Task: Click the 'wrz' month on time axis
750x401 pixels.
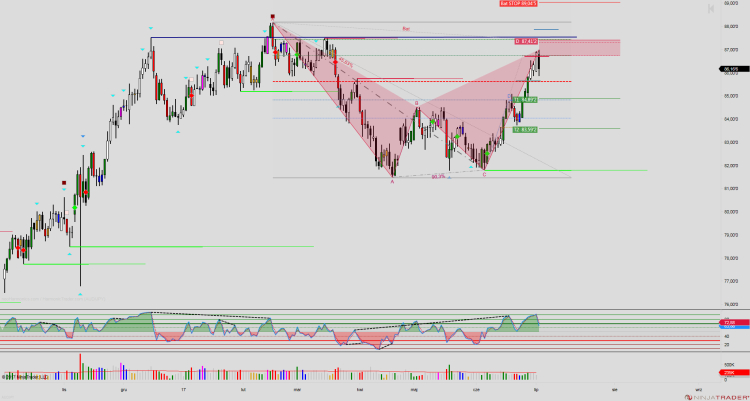Action: tap(698, 390)
